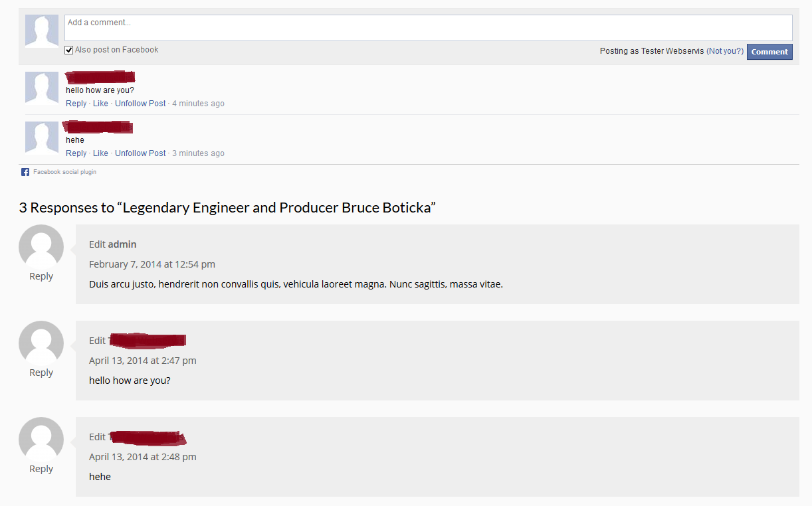Reply to Facebook comment 'hello how are you?'
Screen dimensions: 812x506
click(76, 104)
